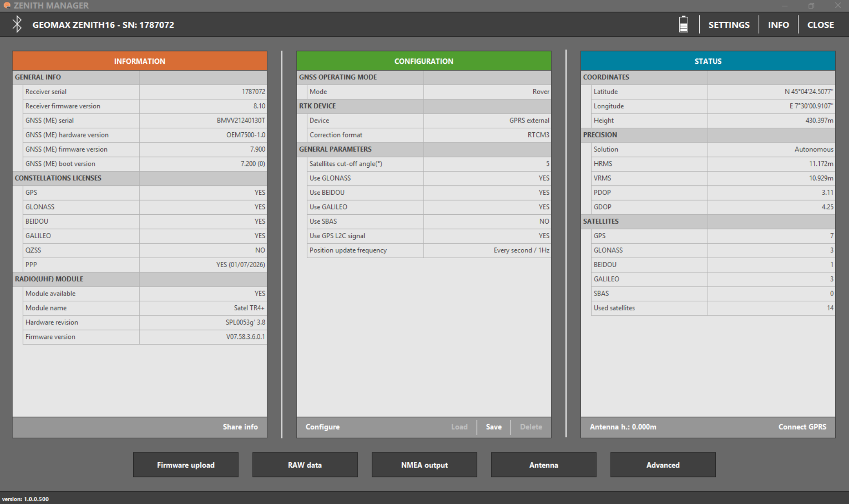The width and height of the screenshot is (849, 504).
Task: Click Connect GPRS in Status panel
Action: pyautogui.click(x=802, y=427)
